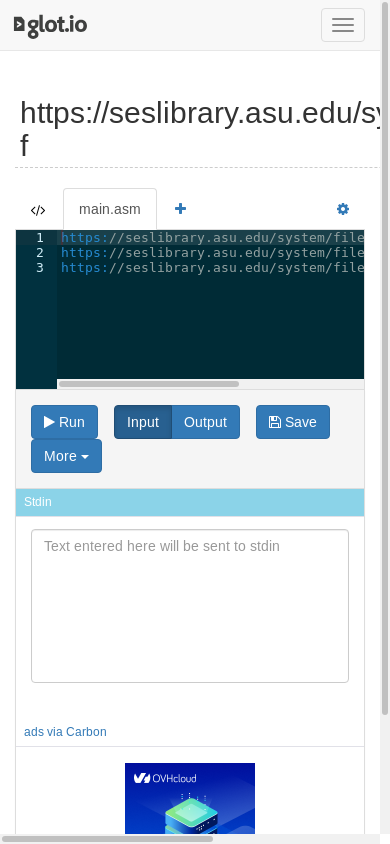This screenshot has width=390, height=844.
Task: Place cursor on editor line 3 URL
Action: click(x=212, y=268)
